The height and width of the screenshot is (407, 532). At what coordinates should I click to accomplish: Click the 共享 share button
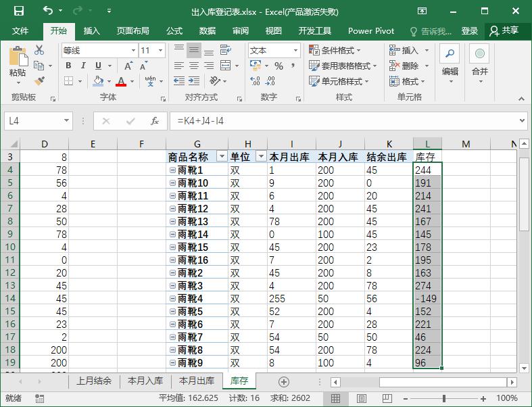click(x=504, y=31)
